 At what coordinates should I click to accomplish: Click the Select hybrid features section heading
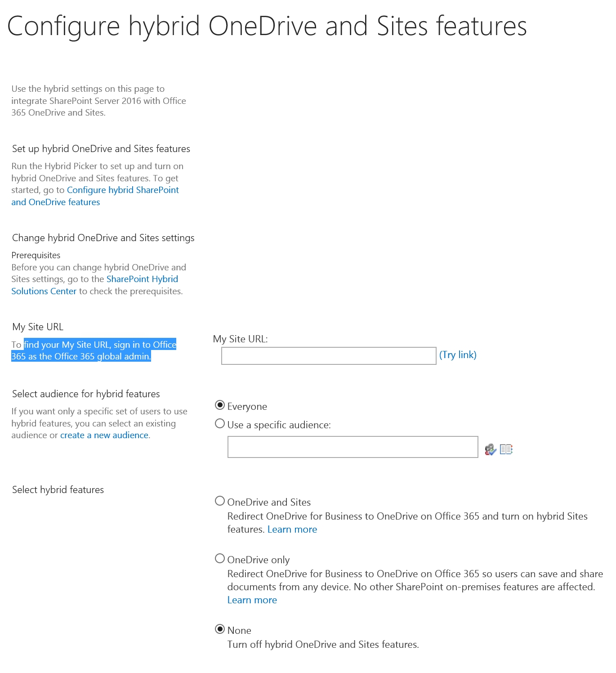(x=58, y=490)
